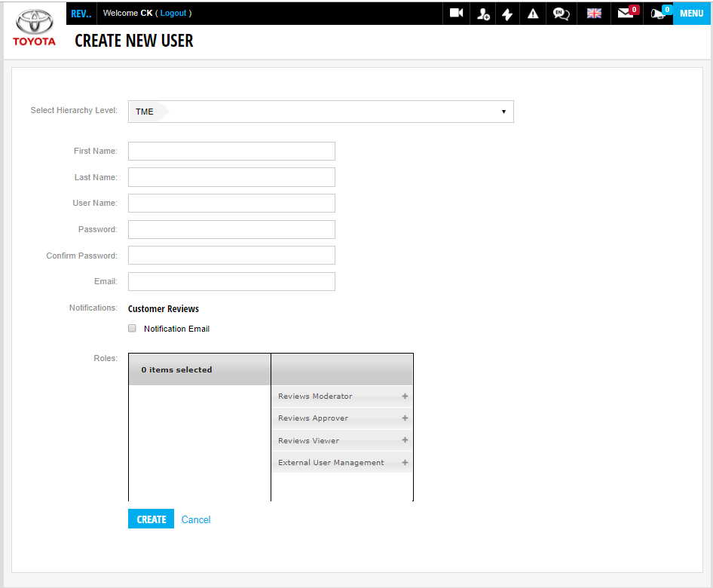Open the megaphone announcements icon
713x588 pixels.
(x=660, y=12)
